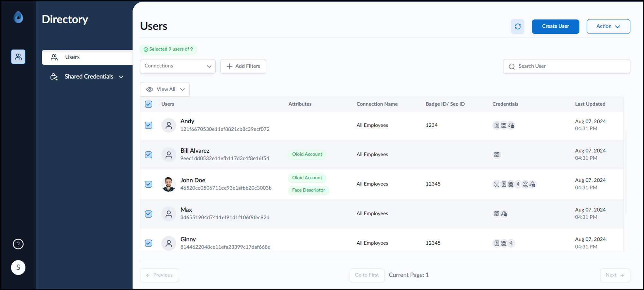
Task: Click Andy's Windows key credential icon
Action: 511,126
